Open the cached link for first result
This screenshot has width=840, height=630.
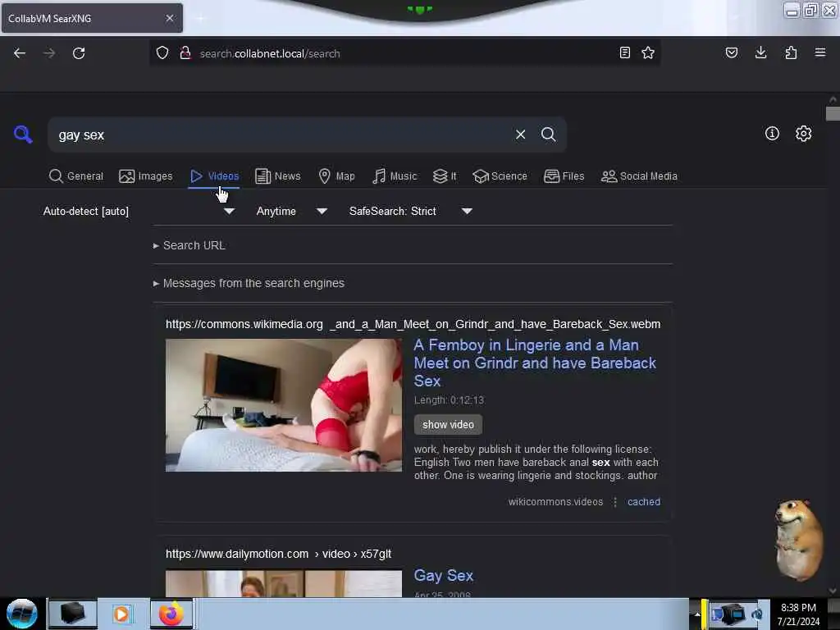tap(643, 502)
